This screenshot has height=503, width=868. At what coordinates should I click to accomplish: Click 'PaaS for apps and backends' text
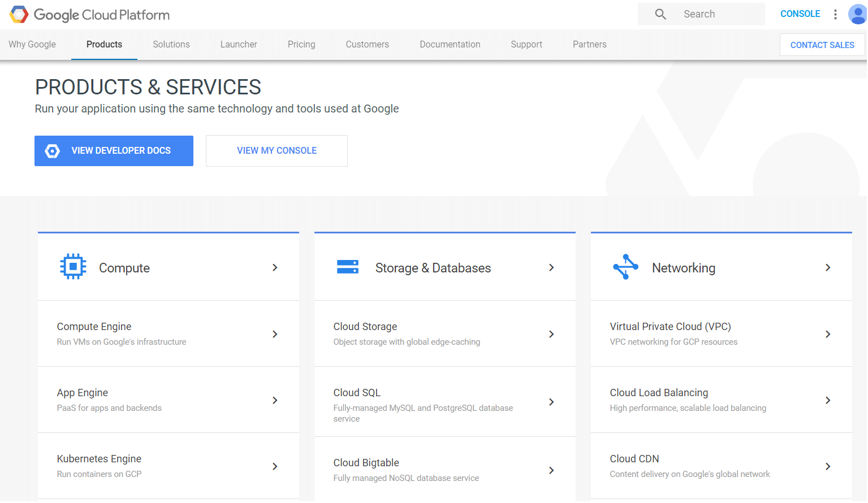(x=109, y=408)
